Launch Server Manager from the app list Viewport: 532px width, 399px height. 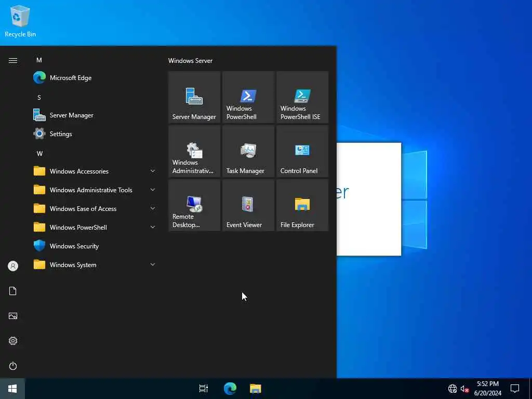tap(95, 115)
